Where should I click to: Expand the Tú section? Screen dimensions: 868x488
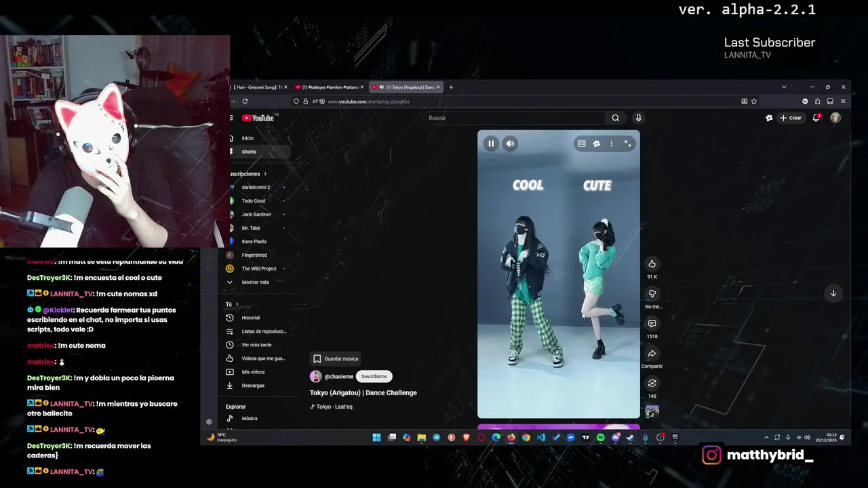(x=233, y=304)
